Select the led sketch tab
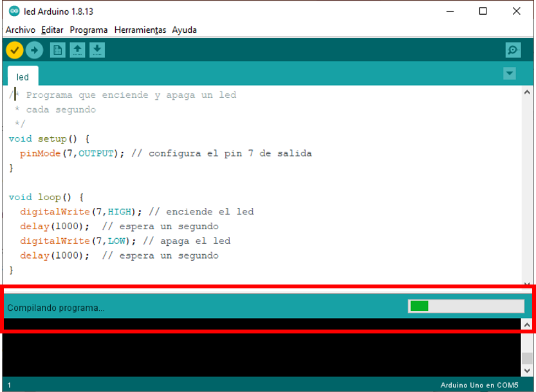Image resolution: width=536 pixels, height=392 pixels. coord(23,77)
